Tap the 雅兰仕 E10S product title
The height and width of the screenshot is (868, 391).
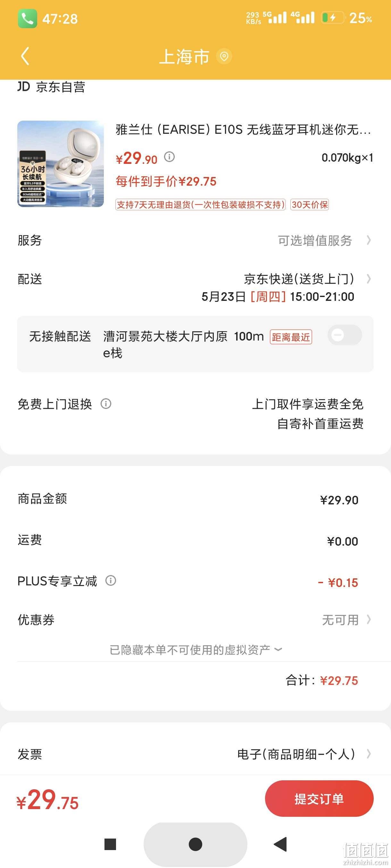click(243, 129)
